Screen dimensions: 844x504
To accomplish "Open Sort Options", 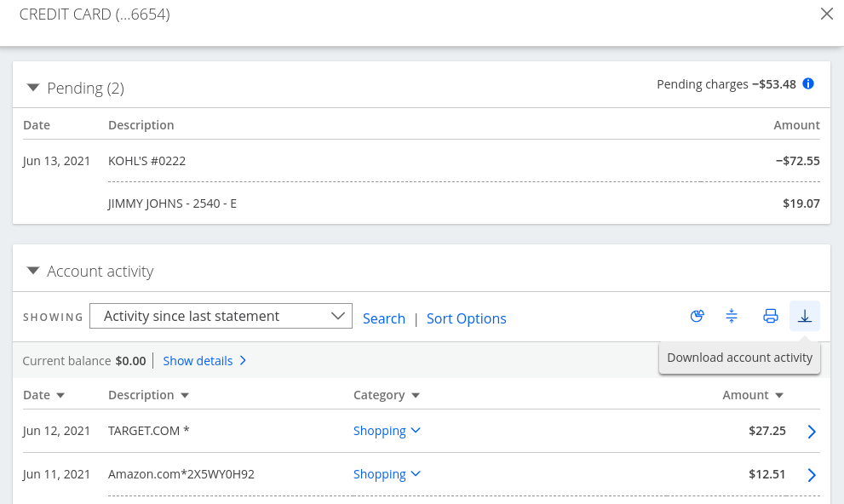I will point(466,318).
